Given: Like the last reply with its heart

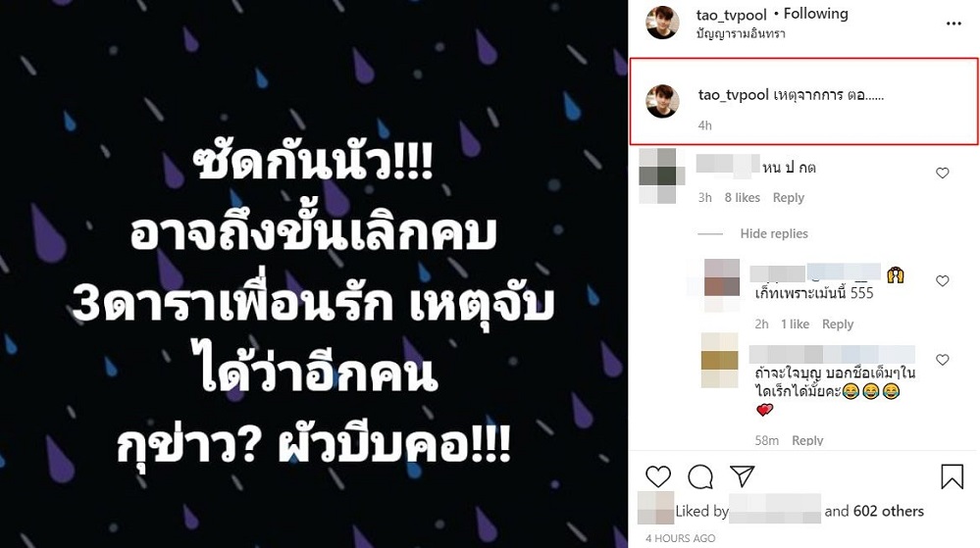Looking at the screenshot, I should pyautogui.click(x=943, y=360).
